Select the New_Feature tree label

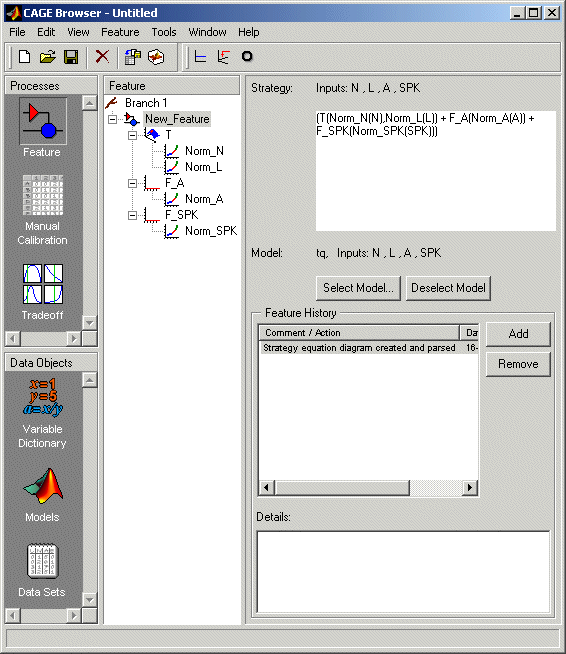177,119
